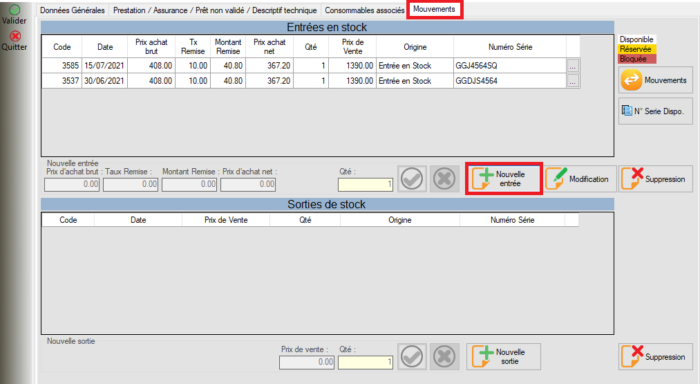
Task: Cancel the new entry with X button
Action: click(x=444, y=179)
